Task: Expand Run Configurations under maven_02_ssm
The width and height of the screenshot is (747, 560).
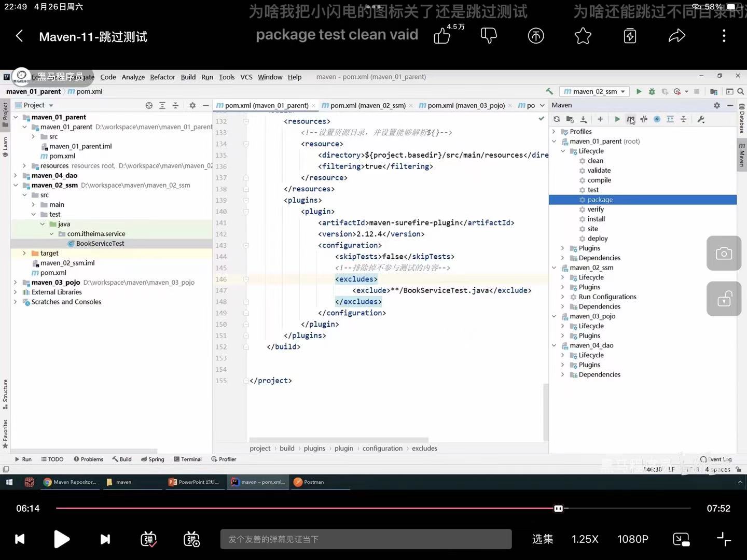Action: pos(563,297)
